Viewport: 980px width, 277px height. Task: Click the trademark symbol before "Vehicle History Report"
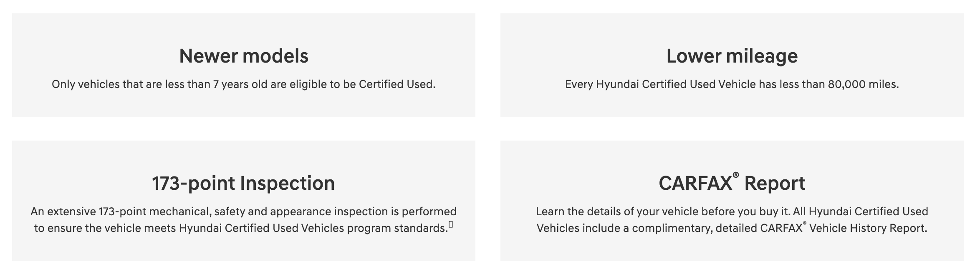click(804, 224)
